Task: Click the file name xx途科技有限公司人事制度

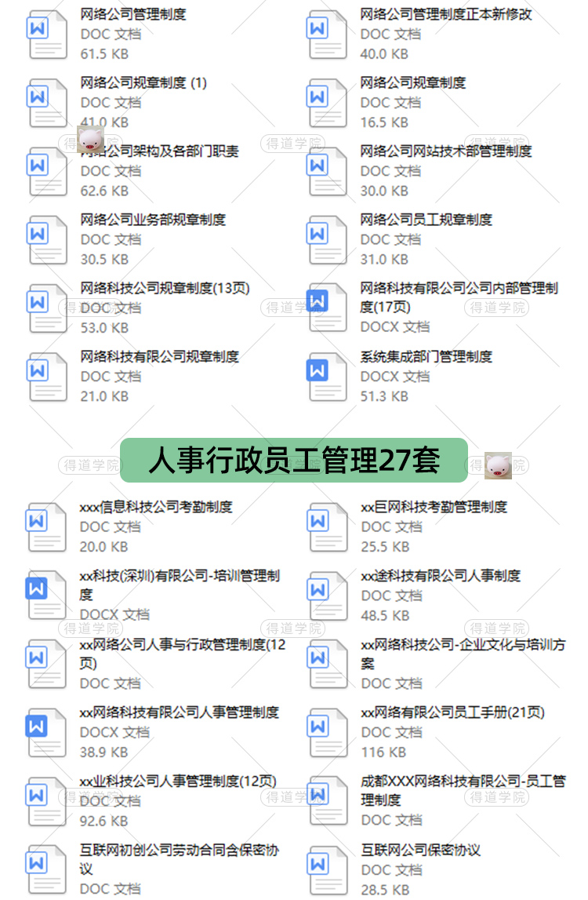Action: pyautogui.click(x=441, y=575)
